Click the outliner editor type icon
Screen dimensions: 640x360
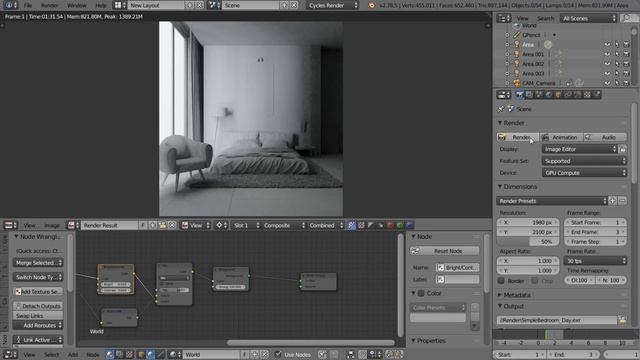point(504,18)
